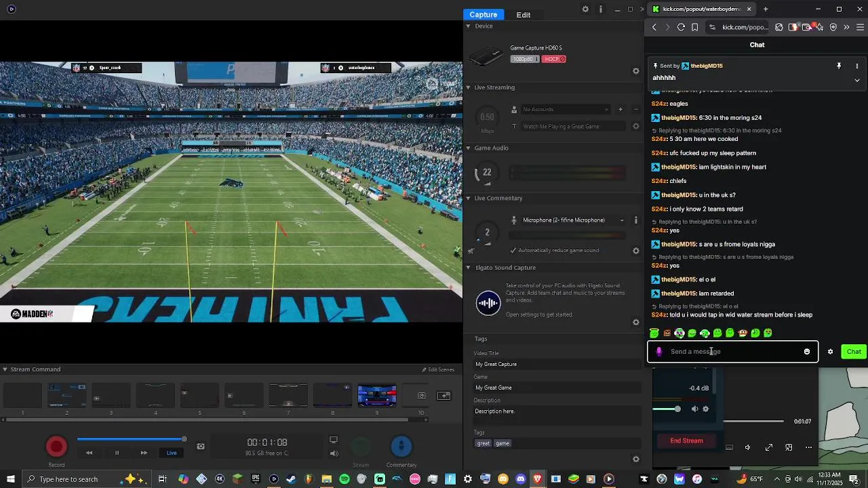
Task: Click End Stream button
Action: point(687,441)
